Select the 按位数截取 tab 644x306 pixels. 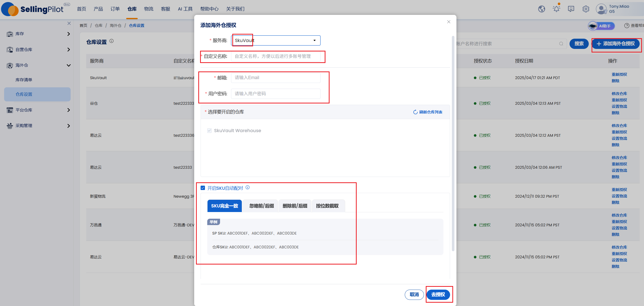[x=327, y=206]
